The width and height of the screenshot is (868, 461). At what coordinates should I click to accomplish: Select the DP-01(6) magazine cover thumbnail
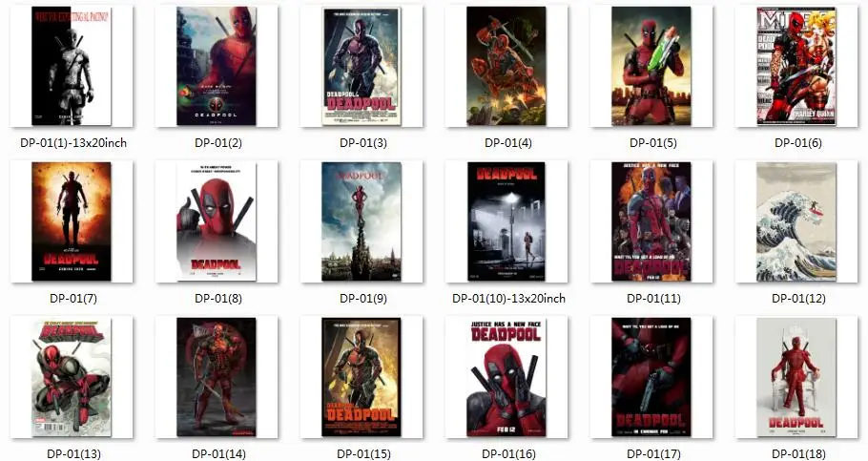(796, 66)
